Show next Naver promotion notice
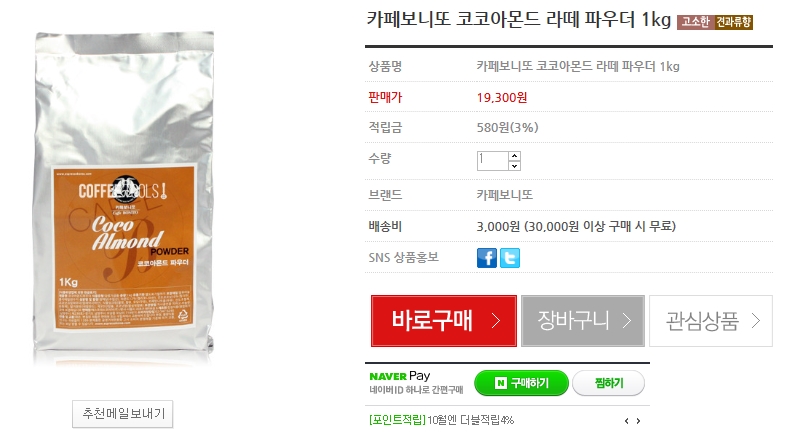Image resolution: width=792 pixels, height=445 pixels. click(638, 421)
